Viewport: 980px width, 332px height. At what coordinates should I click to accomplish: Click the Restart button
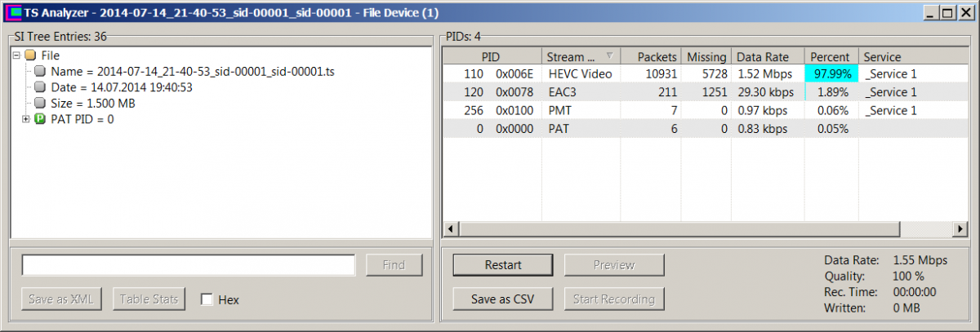[503, 265]
